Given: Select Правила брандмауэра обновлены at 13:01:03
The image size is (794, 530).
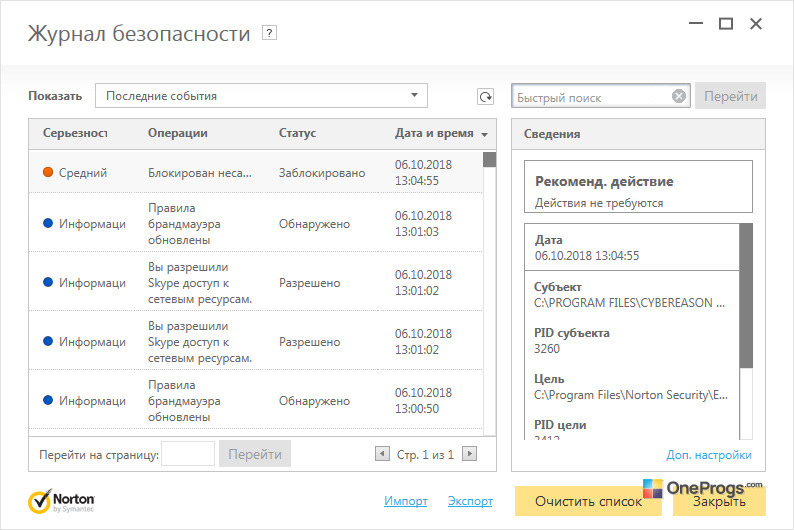Looking at the screenshot, I should click(256, 223).
